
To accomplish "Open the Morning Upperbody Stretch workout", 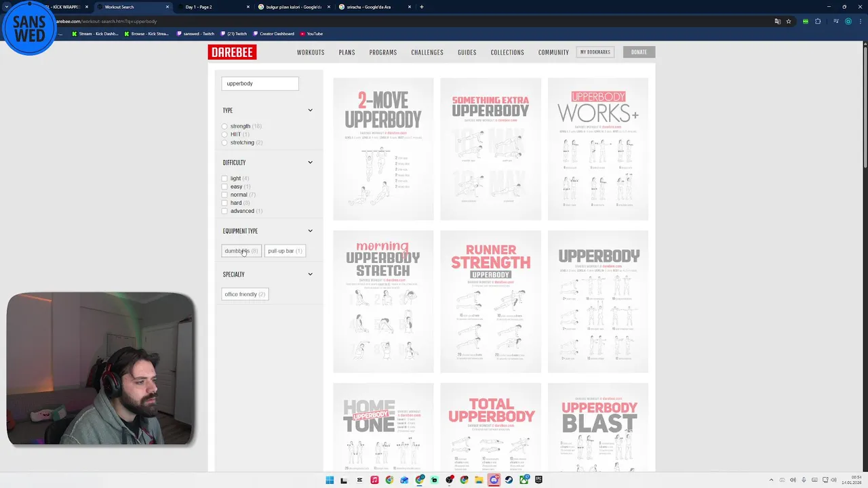I will [383, 302].
